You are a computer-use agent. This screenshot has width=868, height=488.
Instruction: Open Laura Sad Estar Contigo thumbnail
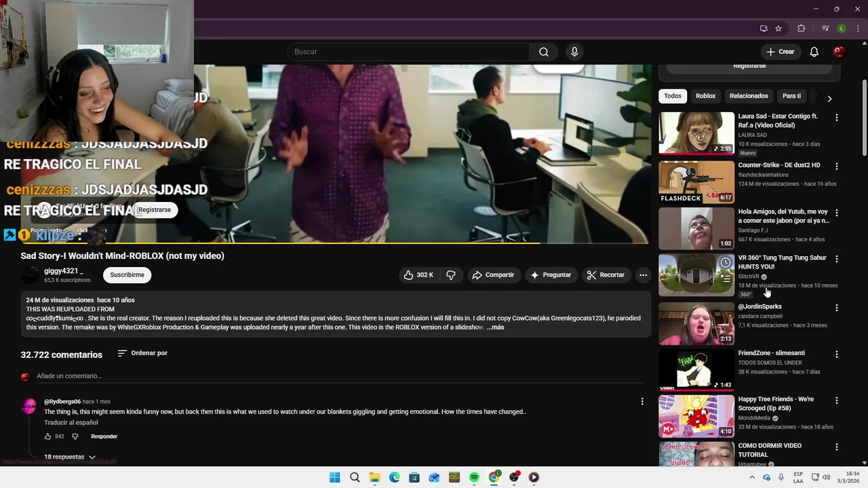[x=696, y=133]
